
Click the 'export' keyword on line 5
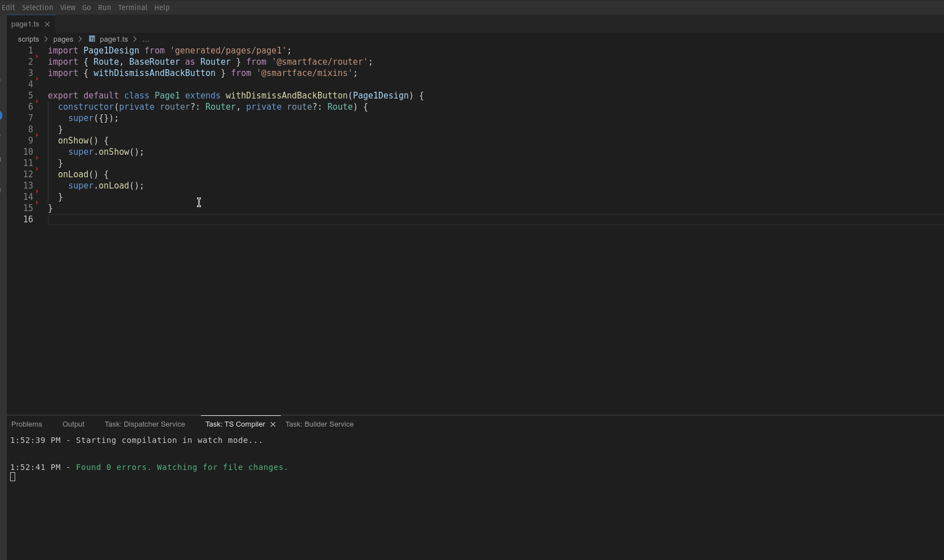pos(63,96)
